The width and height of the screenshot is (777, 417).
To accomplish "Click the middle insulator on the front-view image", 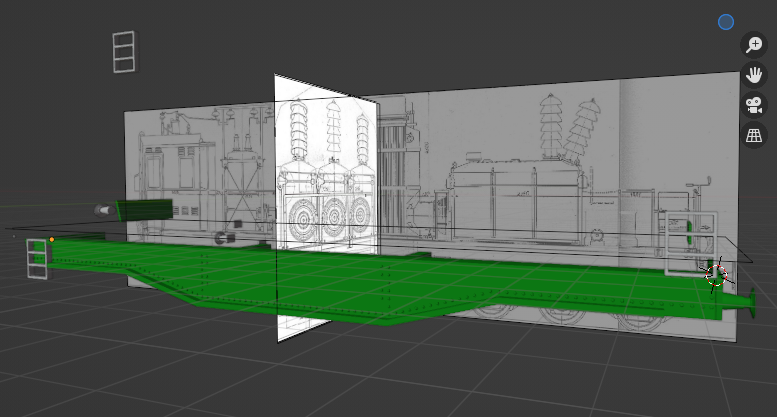I will 328,128.
